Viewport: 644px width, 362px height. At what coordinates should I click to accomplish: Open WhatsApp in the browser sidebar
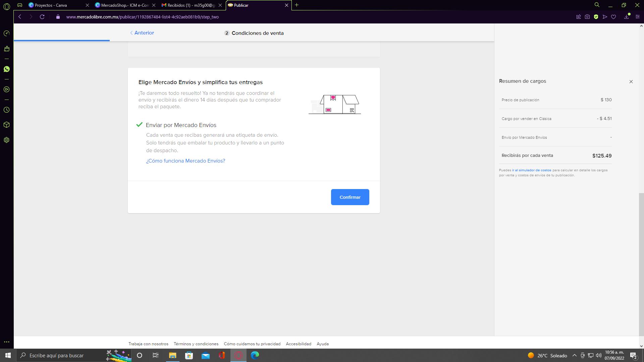[6, 69]
